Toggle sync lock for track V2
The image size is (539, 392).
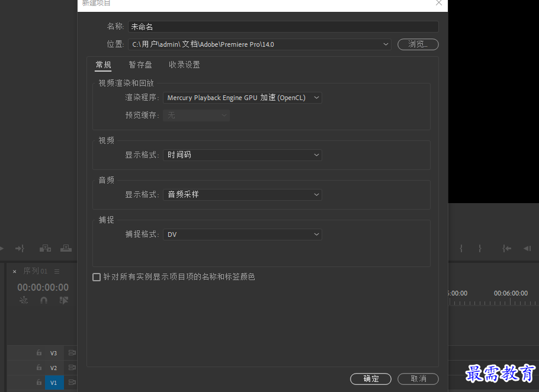(x=72, y=368)
